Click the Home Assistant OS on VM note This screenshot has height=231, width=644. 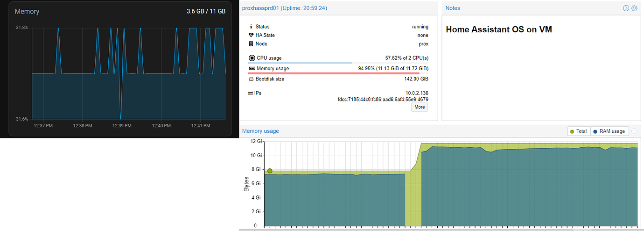point(499,29)
